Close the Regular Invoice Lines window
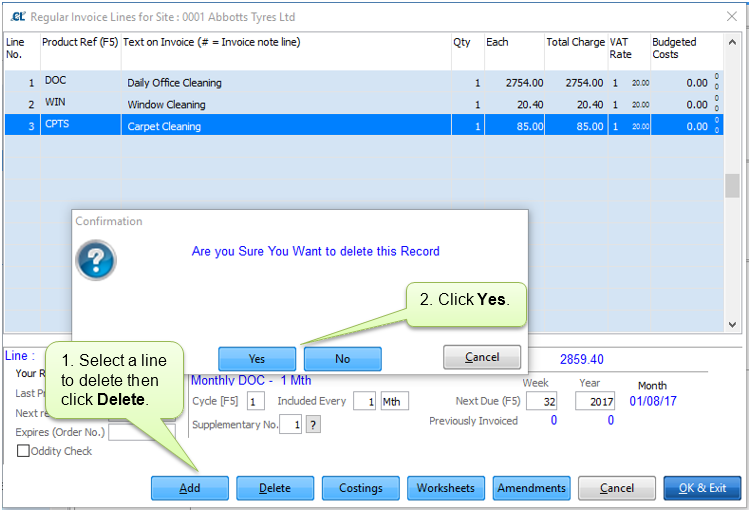 [x=732, y=17]
